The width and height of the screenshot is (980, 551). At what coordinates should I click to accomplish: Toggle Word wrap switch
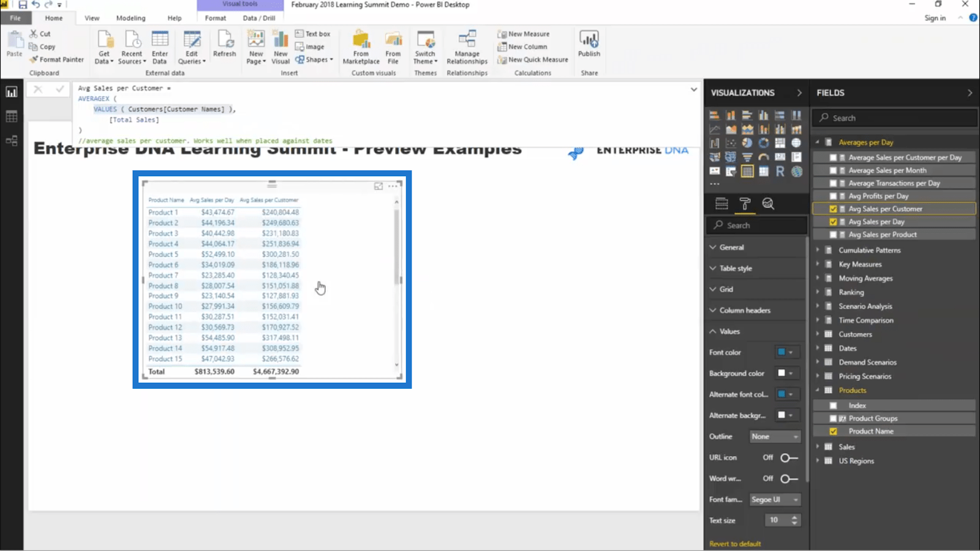coord(789,478)
